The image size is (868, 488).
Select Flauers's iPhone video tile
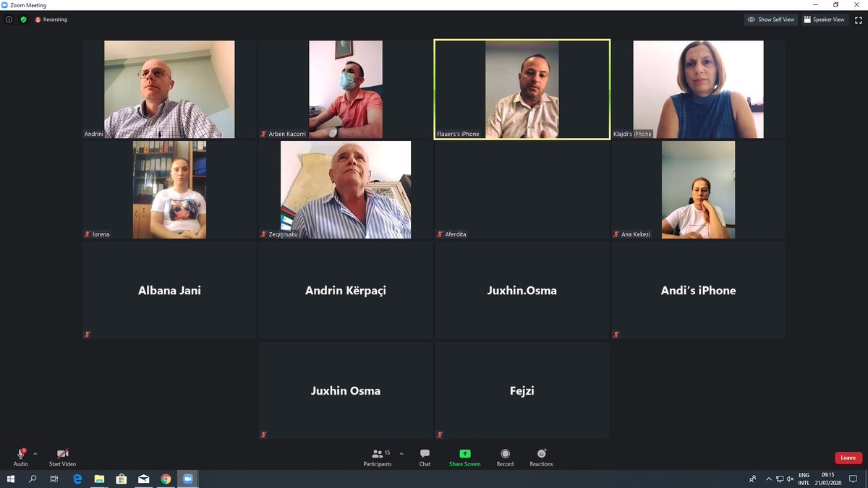[522, 89]
